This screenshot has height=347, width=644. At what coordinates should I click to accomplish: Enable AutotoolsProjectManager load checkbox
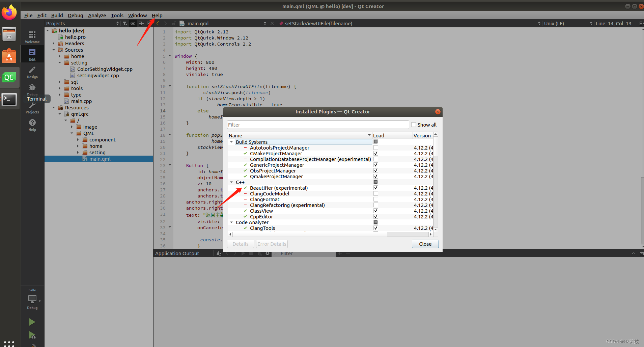pyautogui.click(x=376, y=148)
